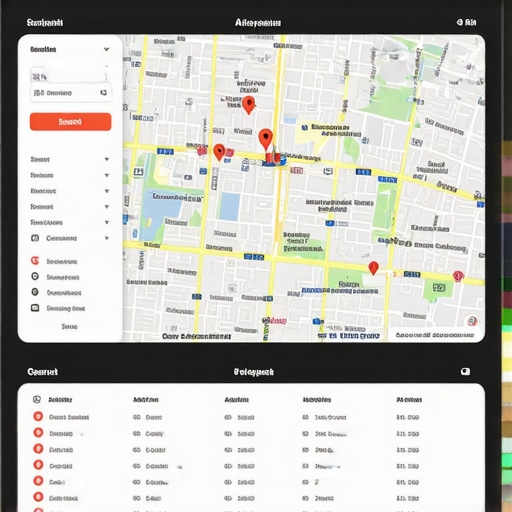Open the dropdown arrow on the square-icon filter row
The image size is (512, 512).
pos(107,238)
